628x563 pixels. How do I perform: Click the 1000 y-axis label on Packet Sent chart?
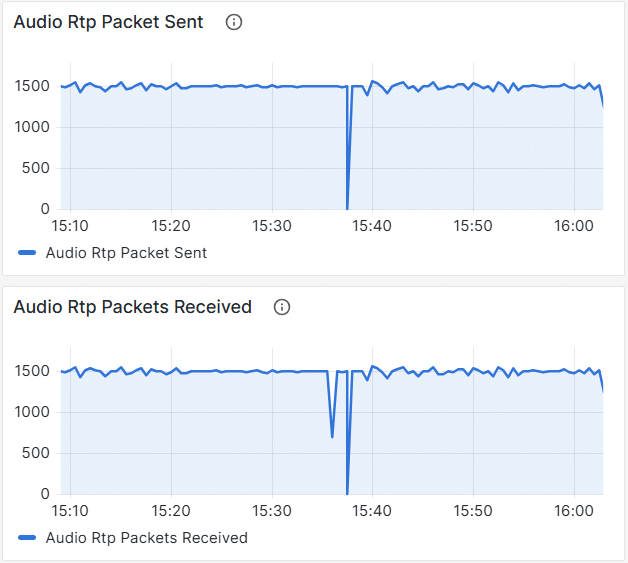click(32, 127)
